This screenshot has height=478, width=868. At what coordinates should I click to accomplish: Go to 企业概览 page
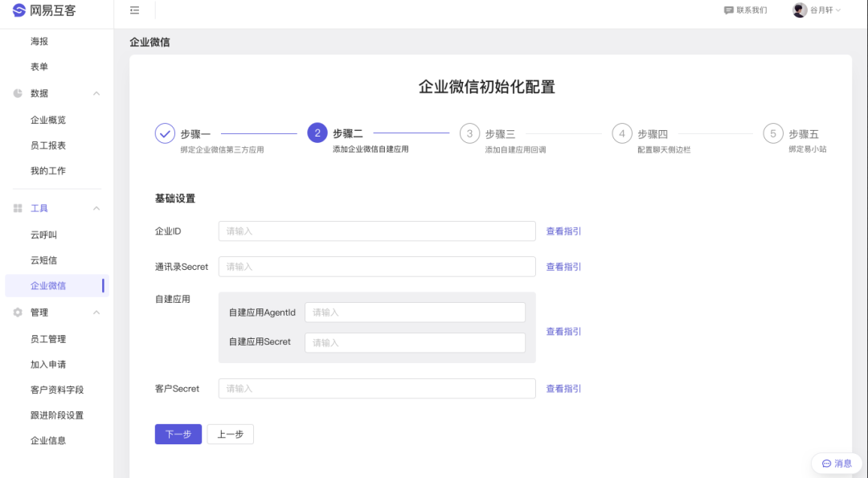click(48, 120)
